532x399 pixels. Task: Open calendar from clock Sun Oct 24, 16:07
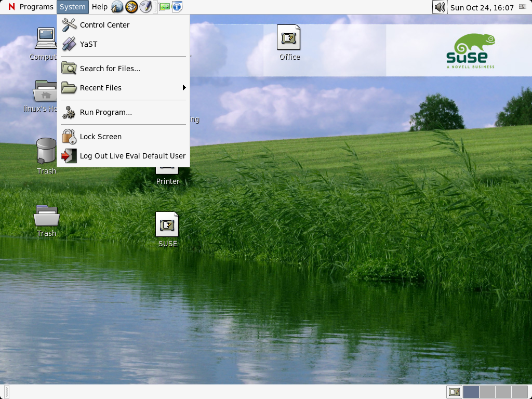482,7
